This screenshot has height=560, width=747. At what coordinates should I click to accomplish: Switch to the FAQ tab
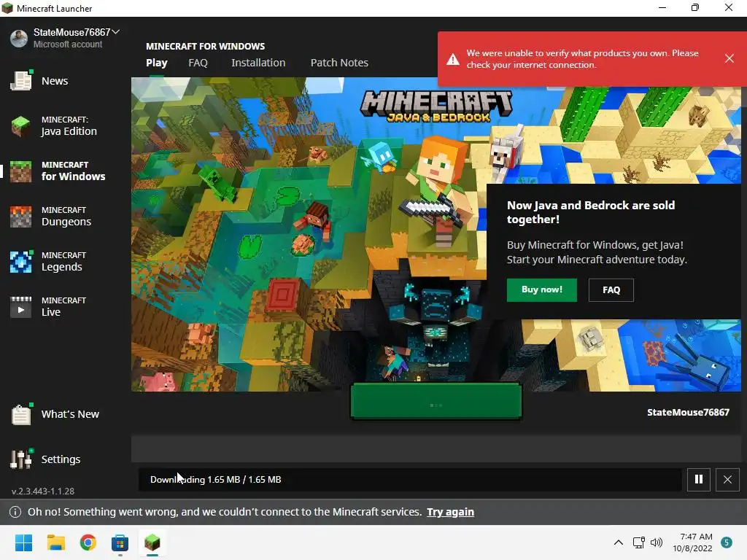198,63
